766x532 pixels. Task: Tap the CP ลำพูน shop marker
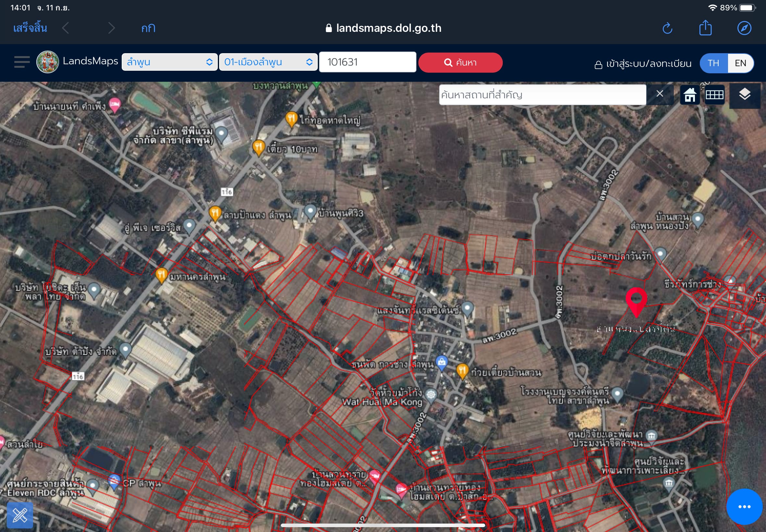pos(114,482)
